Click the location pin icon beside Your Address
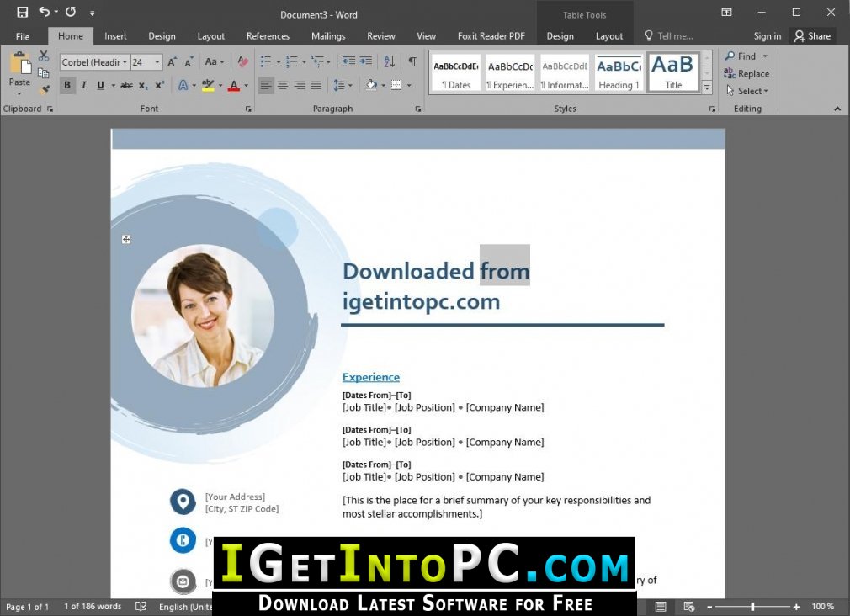The height and width of the screenshot is (616, 850). click(183, 502)
